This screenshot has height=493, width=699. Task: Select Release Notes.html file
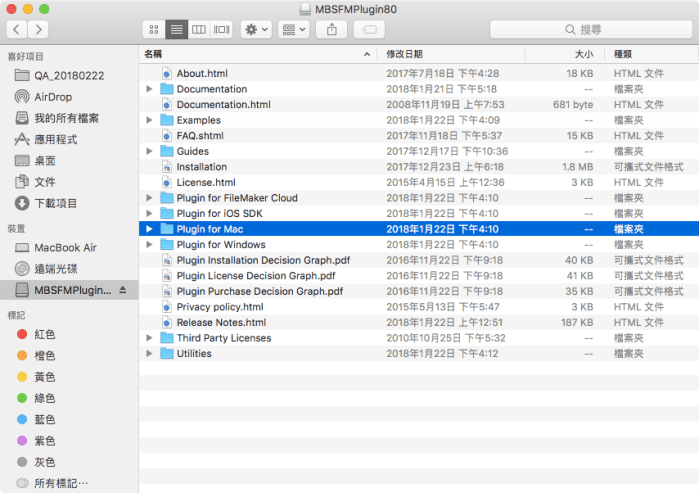[x=221, y=323]
